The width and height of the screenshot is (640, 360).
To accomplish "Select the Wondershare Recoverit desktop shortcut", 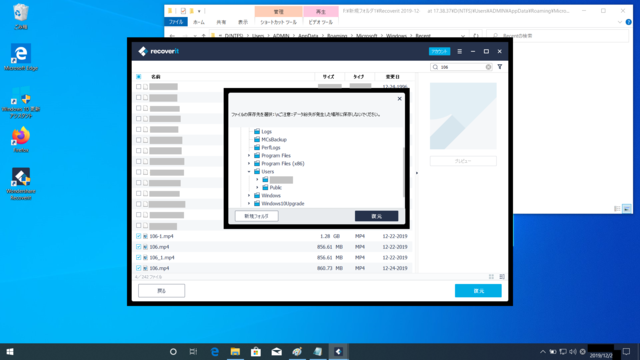I will click(x=21, y=184).
